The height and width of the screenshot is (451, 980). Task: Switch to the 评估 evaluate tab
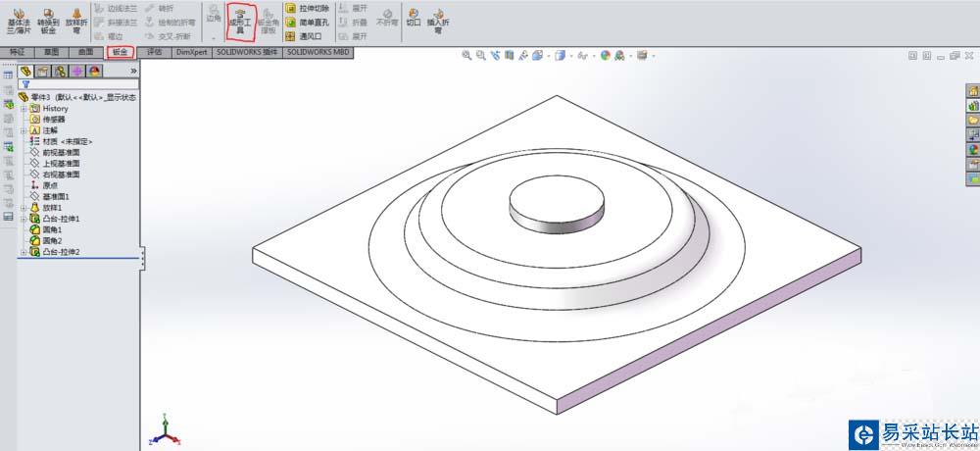(x=155, y=53)
